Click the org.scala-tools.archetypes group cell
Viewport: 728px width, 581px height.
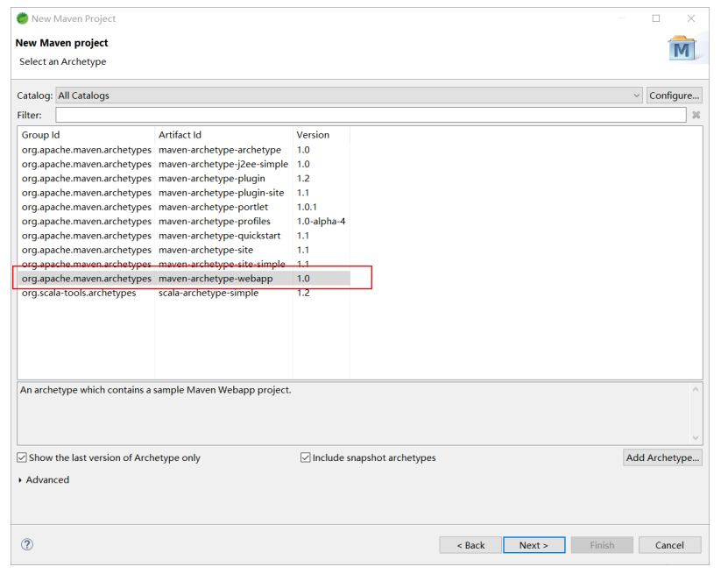[79, 293]
